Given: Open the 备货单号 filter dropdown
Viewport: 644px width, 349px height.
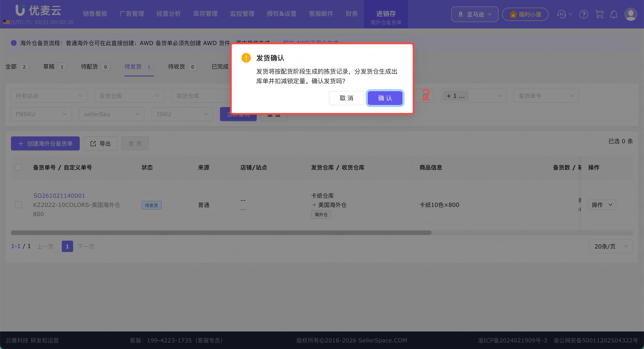Looking at the screenshot, I should pyautogui.click(x=546, y=96).
